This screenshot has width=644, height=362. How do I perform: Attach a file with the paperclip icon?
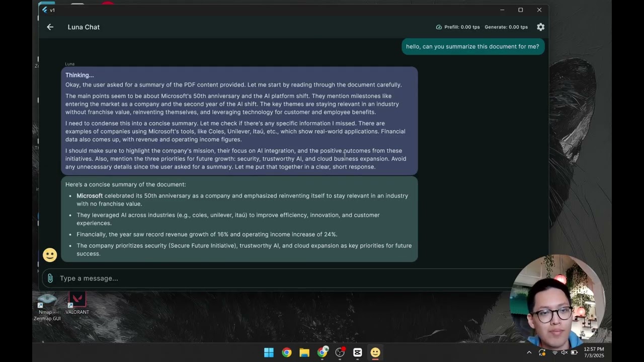50,278
